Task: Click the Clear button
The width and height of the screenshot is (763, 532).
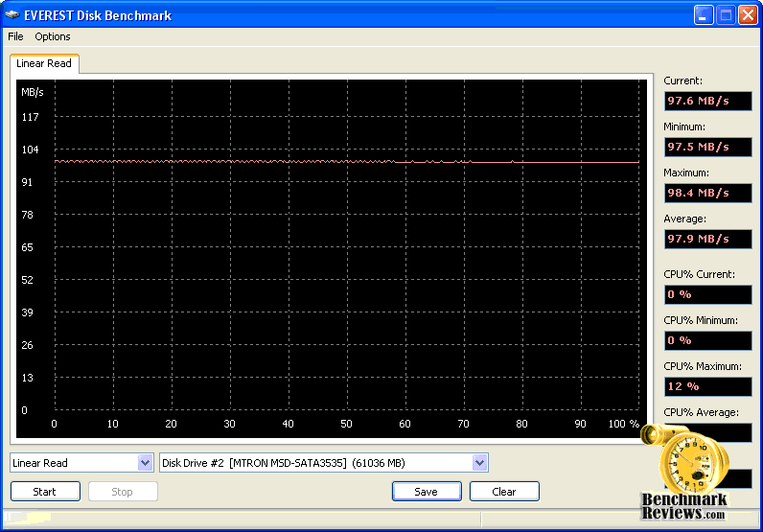Action: [504, 491]
